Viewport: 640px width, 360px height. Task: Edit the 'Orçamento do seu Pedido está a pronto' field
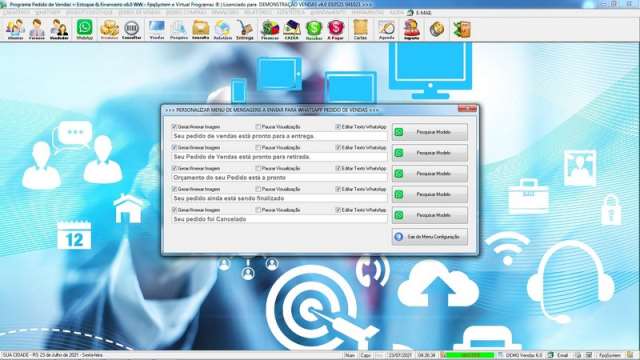click(280, 178)
